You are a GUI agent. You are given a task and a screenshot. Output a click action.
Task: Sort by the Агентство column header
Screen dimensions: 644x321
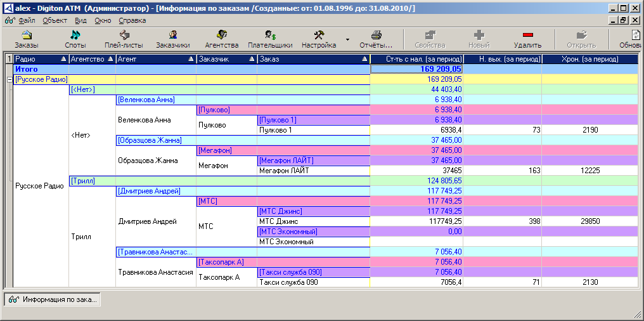pyautogui.click(x=92, y=59)
